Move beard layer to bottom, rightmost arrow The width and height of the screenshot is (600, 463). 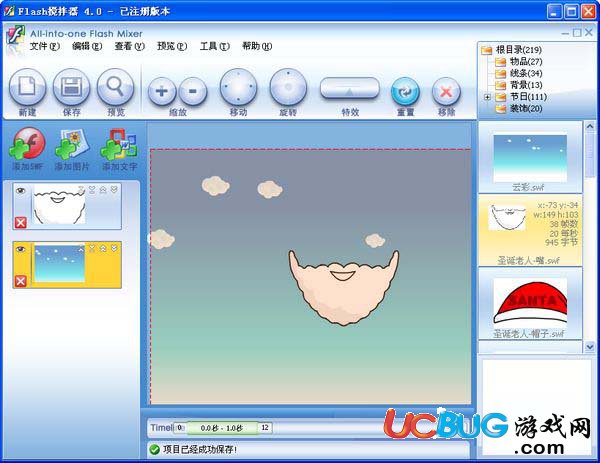coord(114,190)
